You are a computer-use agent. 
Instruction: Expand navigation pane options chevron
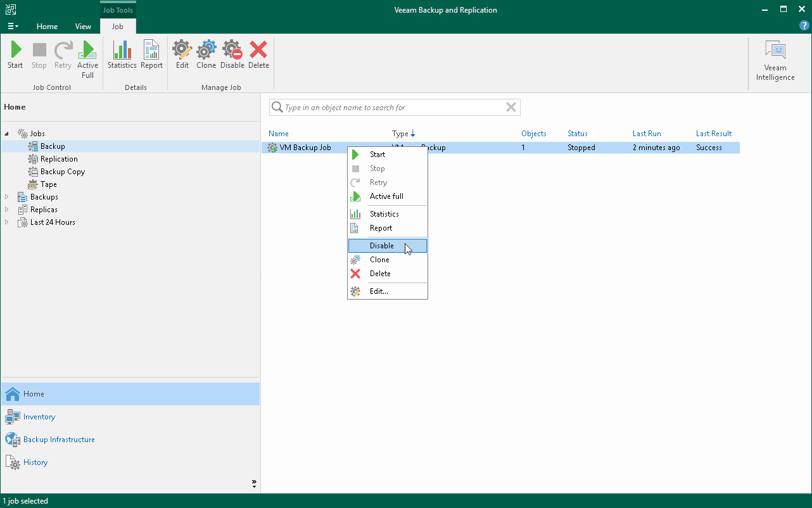tap(254, 483)
